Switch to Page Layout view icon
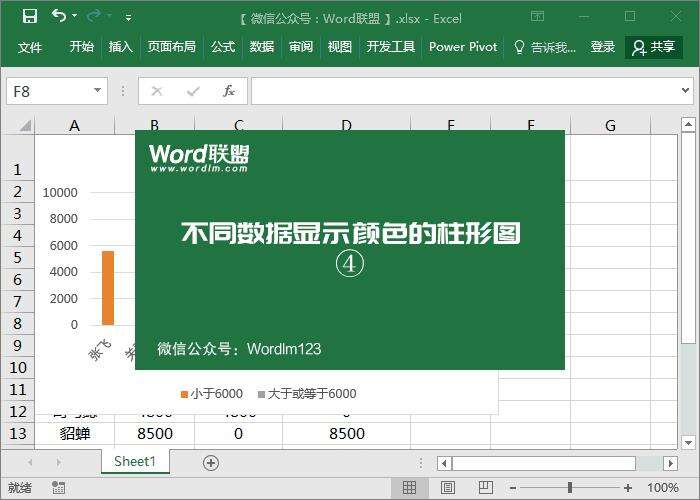Viewport: 700px width, 500px height. [448, 488]
